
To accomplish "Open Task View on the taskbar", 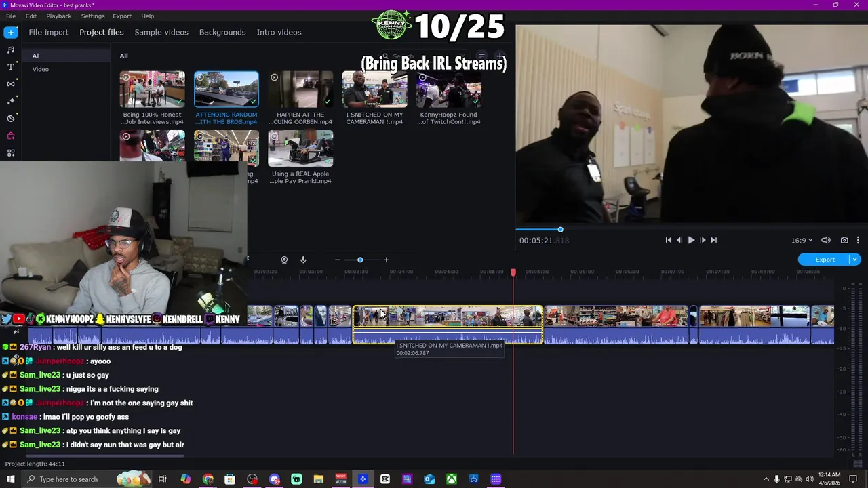I will click(163, 479).
